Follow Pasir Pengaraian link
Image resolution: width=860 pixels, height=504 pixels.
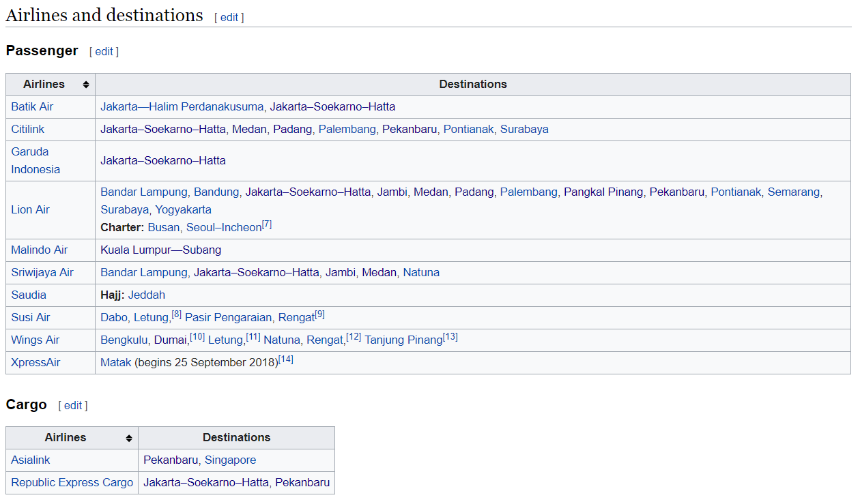click(229, 318)
